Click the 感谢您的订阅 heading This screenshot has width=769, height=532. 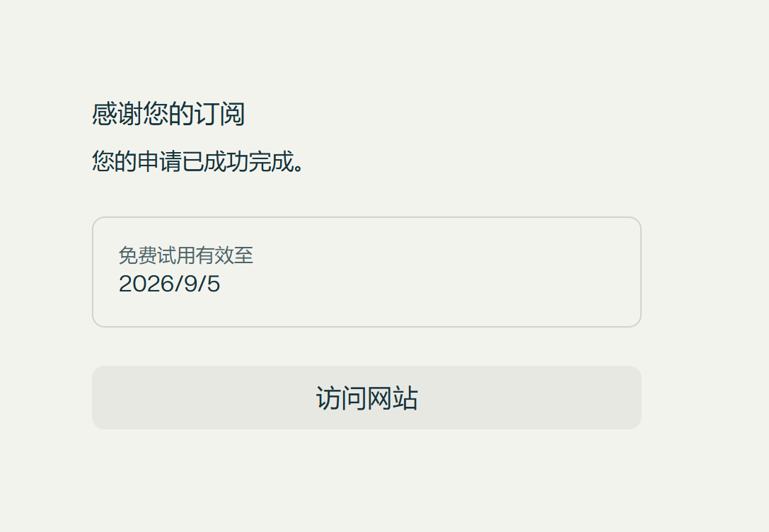click(168, 114)
